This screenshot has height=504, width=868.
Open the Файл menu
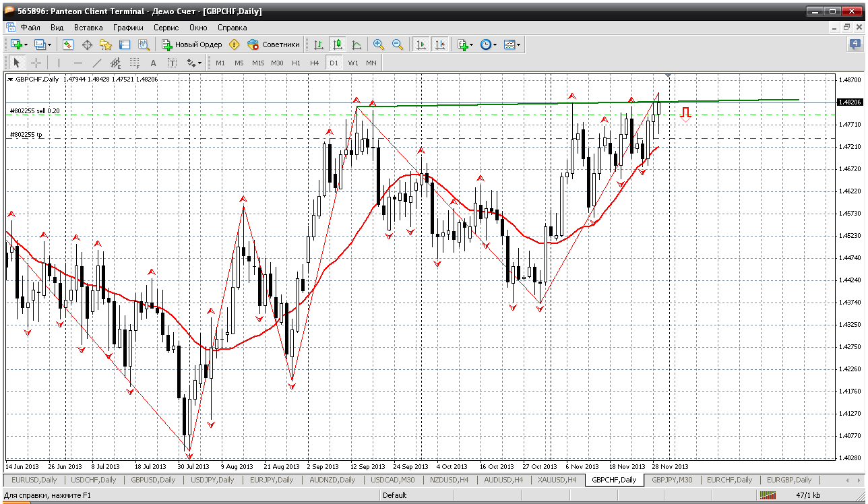pyautogui.click(x=30, y=28)
